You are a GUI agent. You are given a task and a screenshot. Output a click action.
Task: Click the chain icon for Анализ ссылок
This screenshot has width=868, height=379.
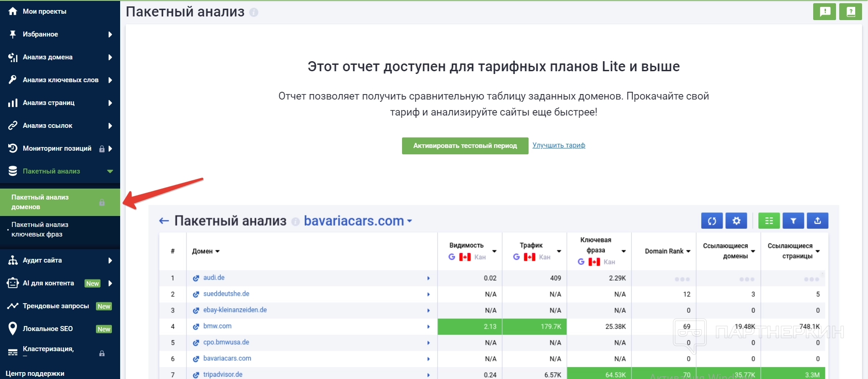[x=13, y=126]
